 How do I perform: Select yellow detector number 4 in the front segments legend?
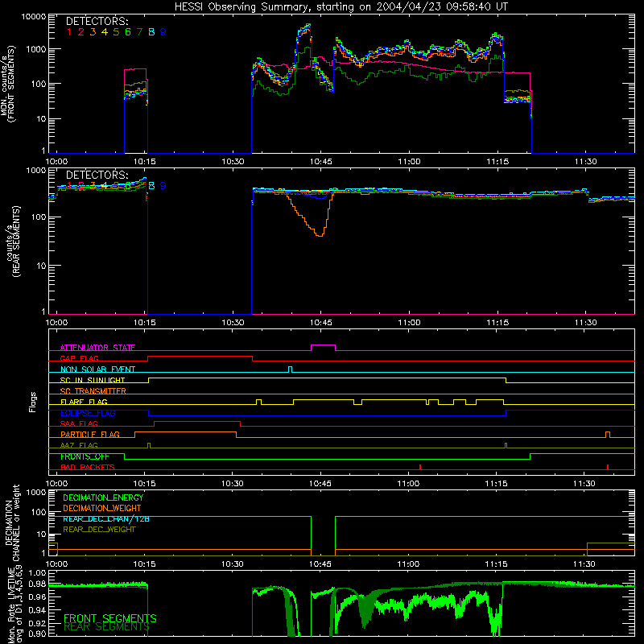tap(105, 32)
